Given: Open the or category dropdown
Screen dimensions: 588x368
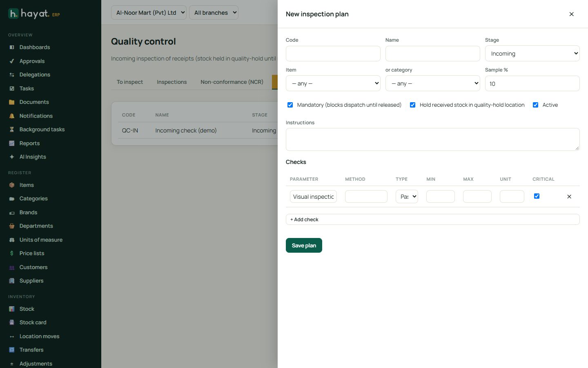Looking at the screenshot, I should click(x=433, y=83).
